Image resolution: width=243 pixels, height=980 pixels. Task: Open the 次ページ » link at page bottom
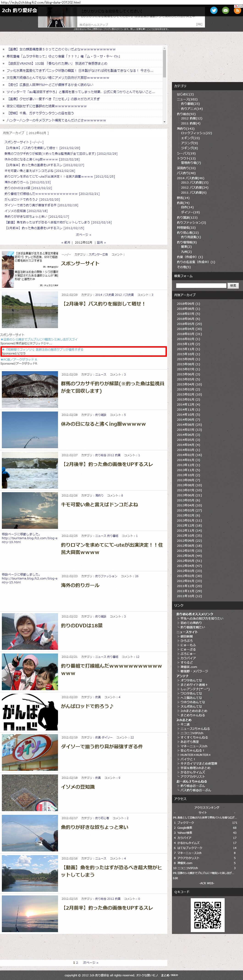click(91, 963)
